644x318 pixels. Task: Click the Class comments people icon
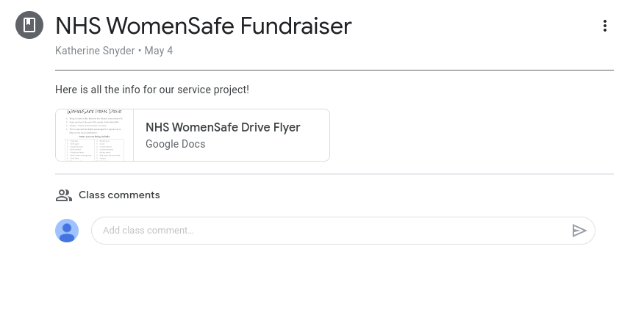[64, 195]
